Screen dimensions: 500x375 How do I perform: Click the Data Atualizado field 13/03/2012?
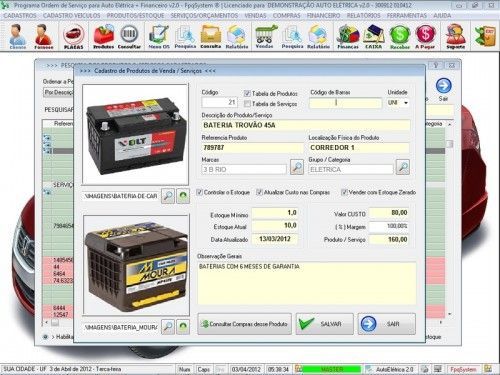pos(275,239)
